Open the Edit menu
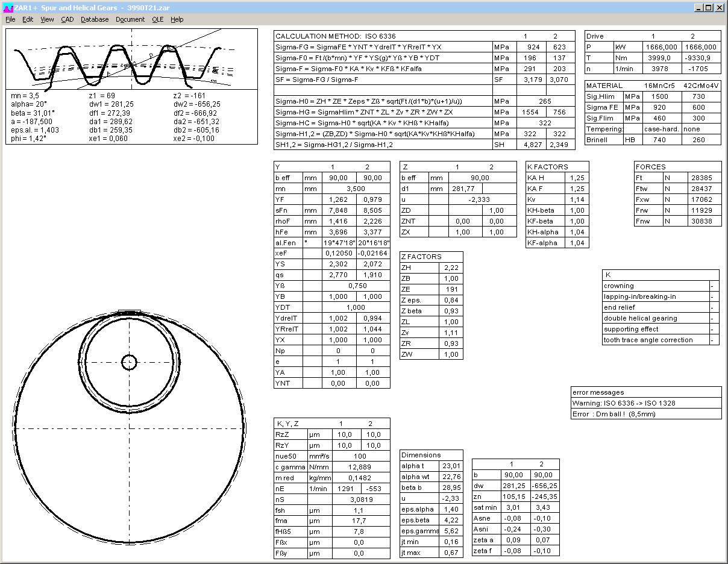 pyautogui.click(x=28, y=19)
